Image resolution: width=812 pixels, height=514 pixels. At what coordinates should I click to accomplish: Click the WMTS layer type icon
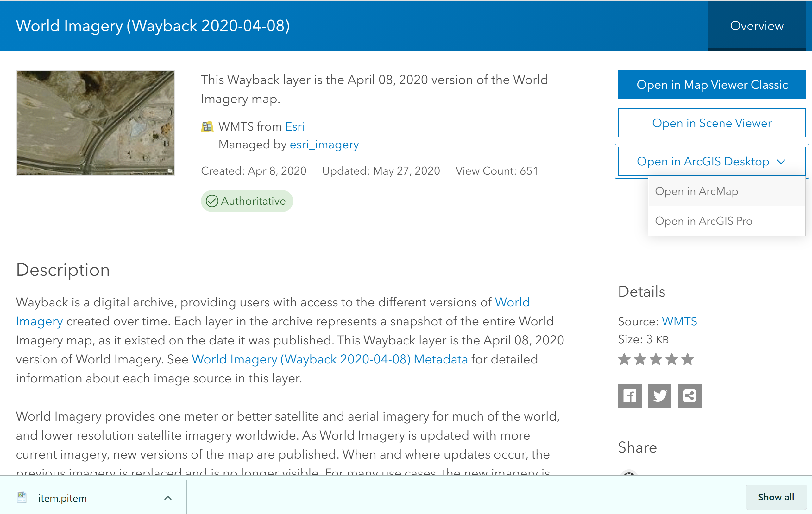(207, 127)
